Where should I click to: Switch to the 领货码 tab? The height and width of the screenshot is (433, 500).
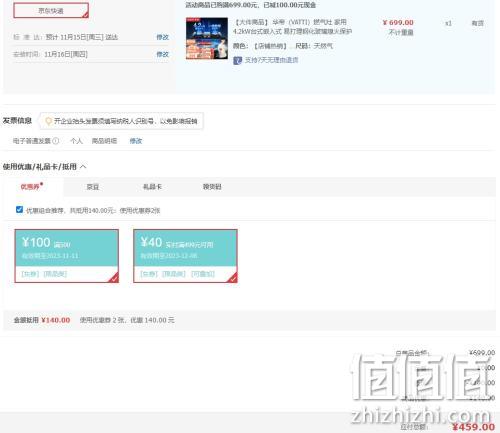[212, 187]
